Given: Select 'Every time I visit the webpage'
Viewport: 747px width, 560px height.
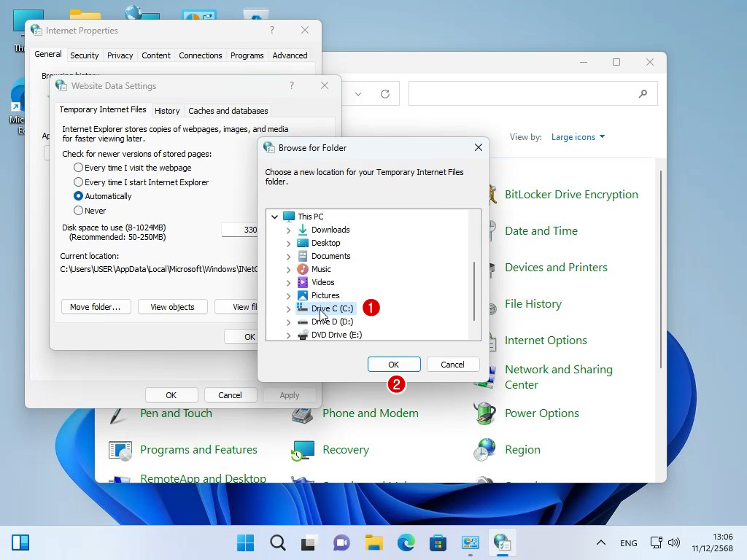Looking at the screenshot, I should coord(79,168).
